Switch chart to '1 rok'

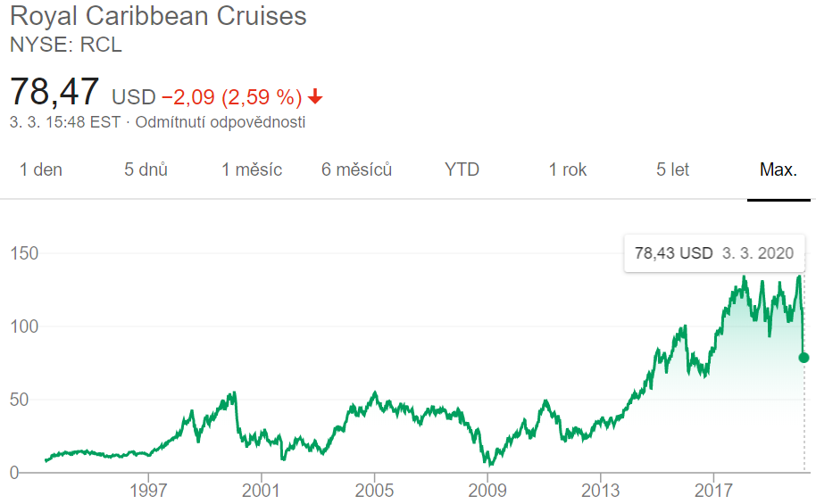coord(568,169)
